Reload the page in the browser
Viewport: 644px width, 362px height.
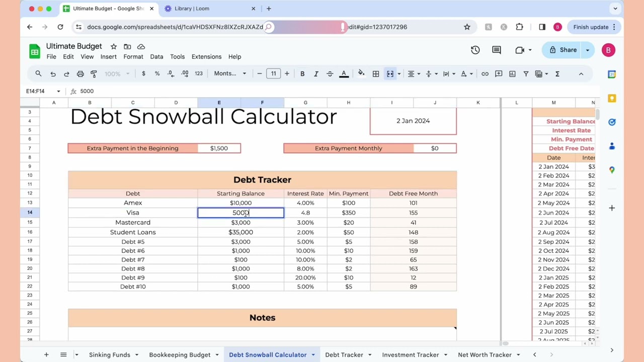coord(60,27)
